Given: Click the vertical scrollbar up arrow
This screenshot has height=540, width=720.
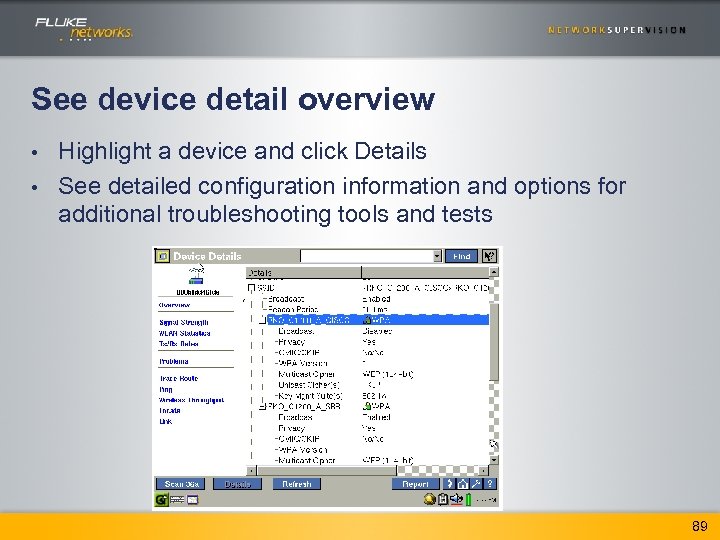Looking at the screenshot, I should (494, 272).
